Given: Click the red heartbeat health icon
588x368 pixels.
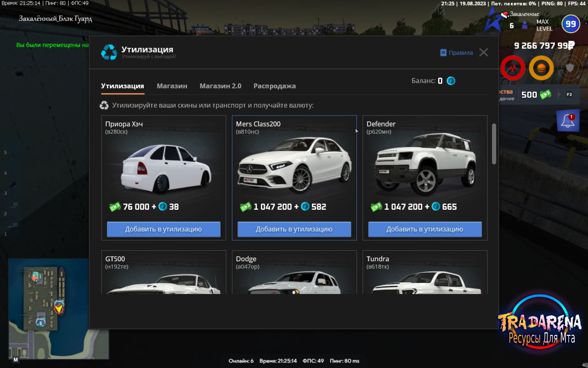Looking at the screenshot, I should point(513,68).
